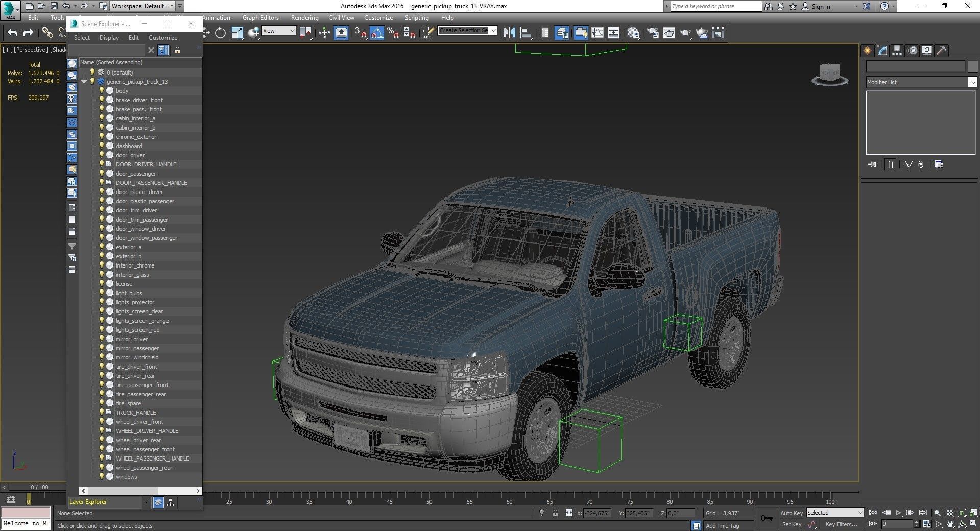The width and height of the screenshot is (980, 531).
Task: Open the Motion command panel tab
Action: pyautogui.click(x=912, y=51)
